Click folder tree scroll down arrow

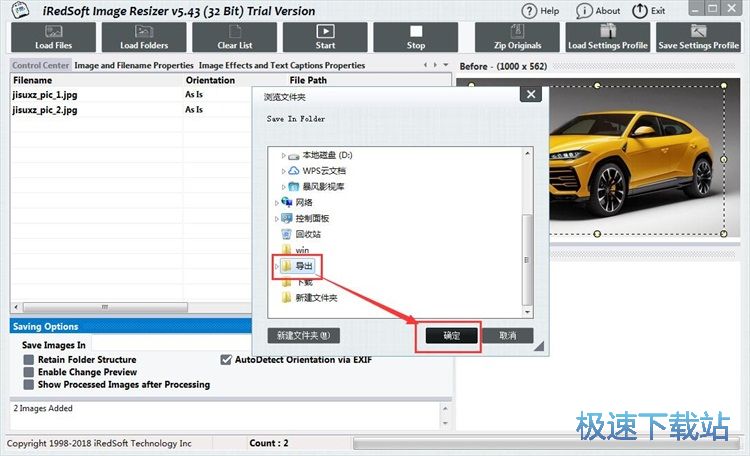527,312
